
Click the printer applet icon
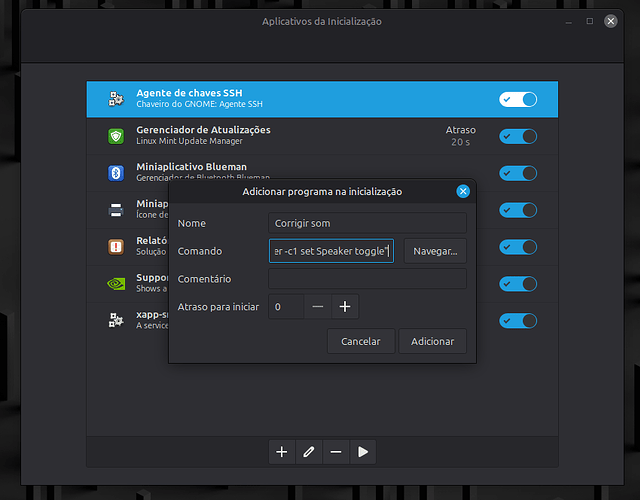tap(116, 210)
